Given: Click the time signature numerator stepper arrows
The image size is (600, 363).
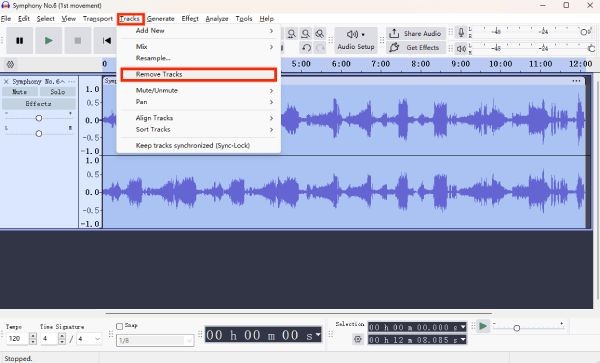Looking at the screenshot, I should coord(62,339).
